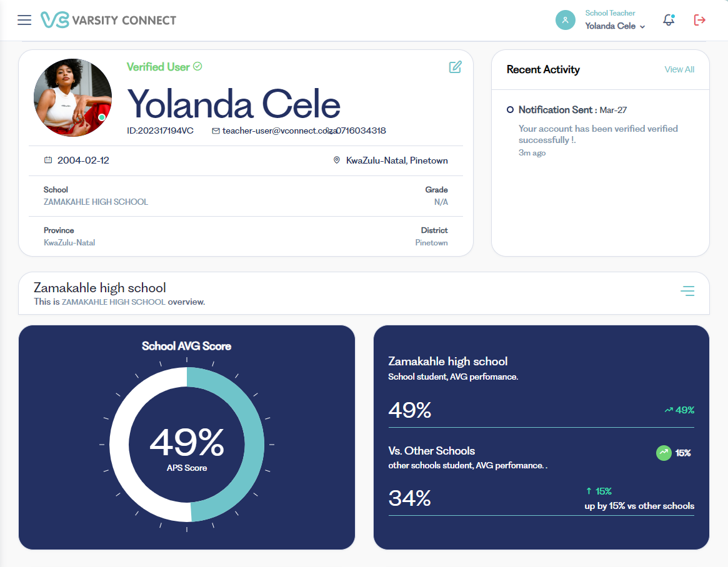Viewport: 728px width, 567px height.
Task: Open the notifications bell
Action: pyautogui.click(x=669, y=20)
